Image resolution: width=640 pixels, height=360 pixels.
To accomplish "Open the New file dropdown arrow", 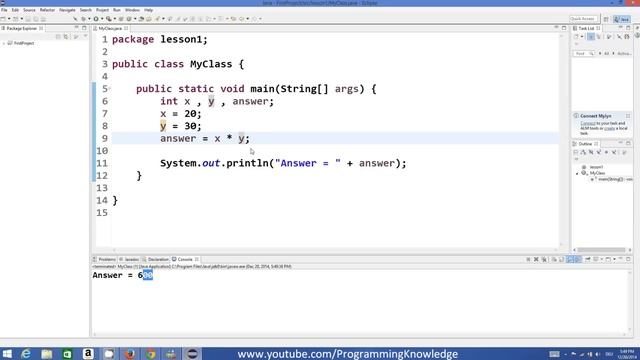I will (x=9, y=19).
